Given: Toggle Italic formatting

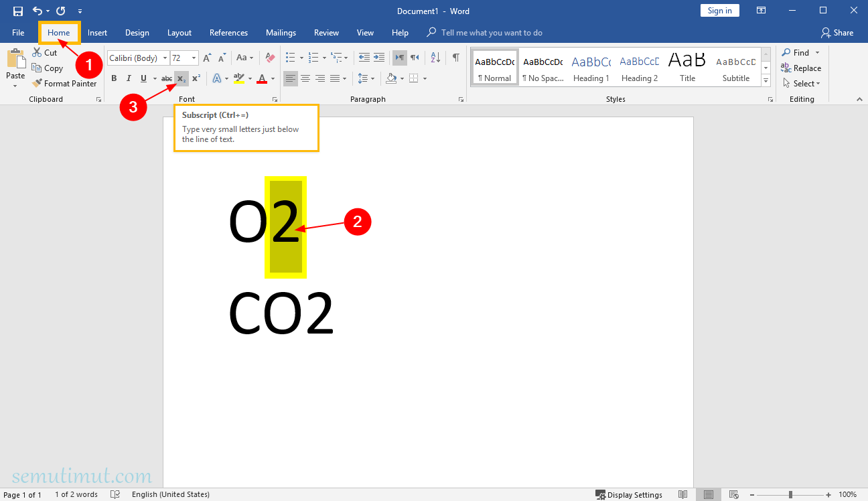Looking at the screenshot, I should click(x=129, y=78).
